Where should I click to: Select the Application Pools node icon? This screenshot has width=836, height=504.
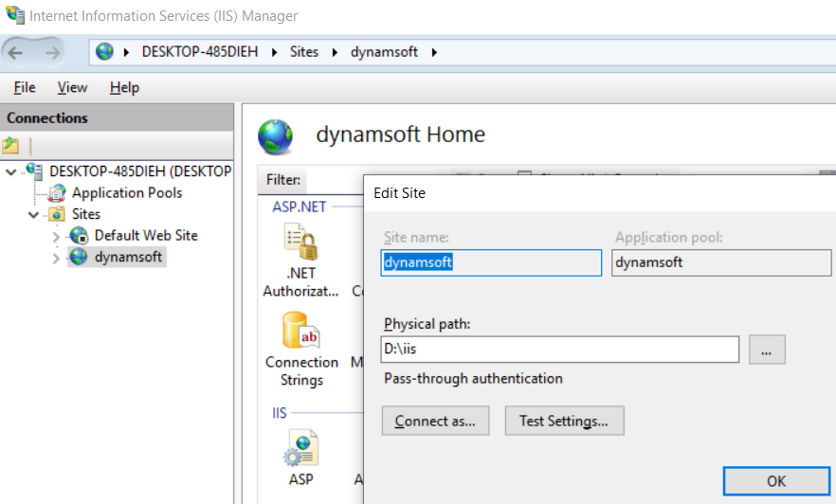click(58, 192)
